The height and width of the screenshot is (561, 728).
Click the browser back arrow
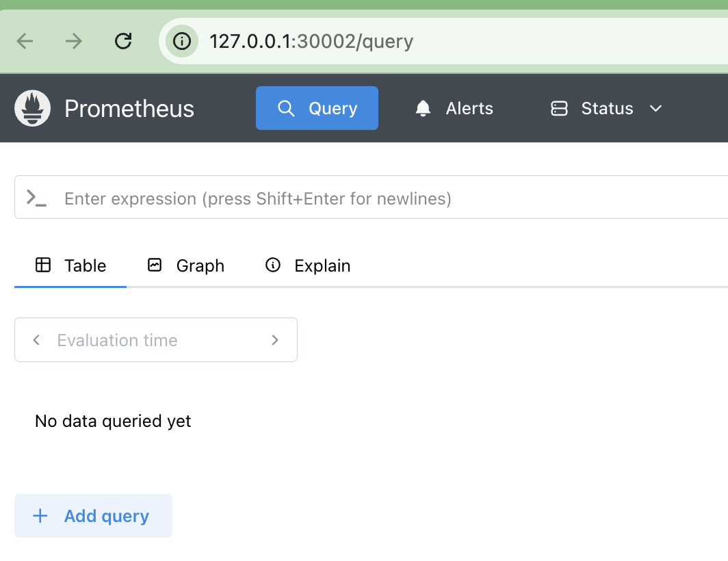coord(25,41)
